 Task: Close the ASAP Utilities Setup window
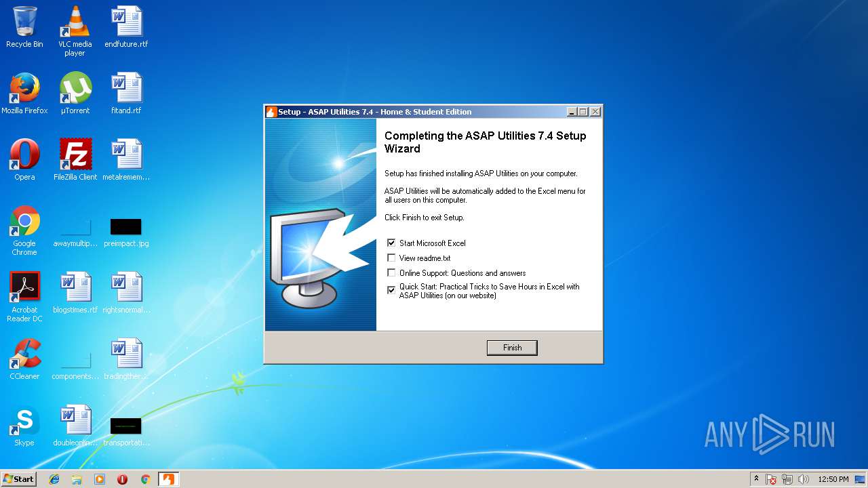(595, 112)
